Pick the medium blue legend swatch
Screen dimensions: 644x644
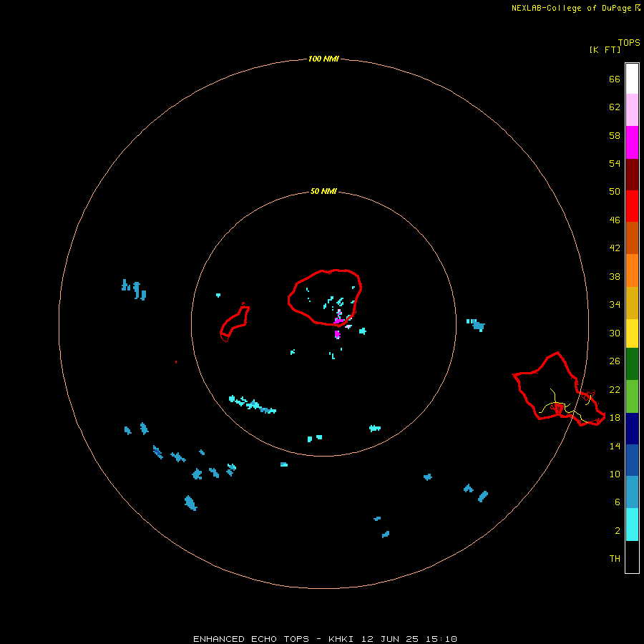tap(632, 460)
